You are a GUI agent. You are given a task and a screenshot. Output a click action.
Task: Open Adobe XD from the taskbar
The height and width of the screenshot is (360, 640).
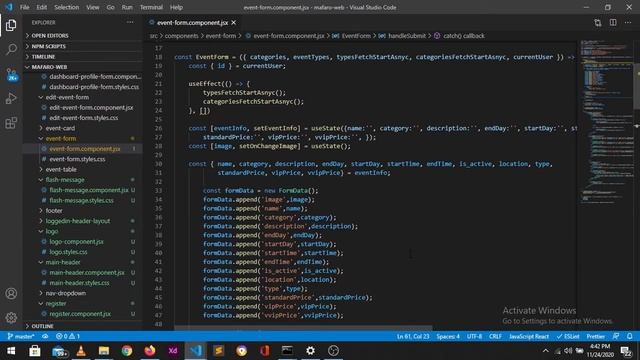[173, 351]
